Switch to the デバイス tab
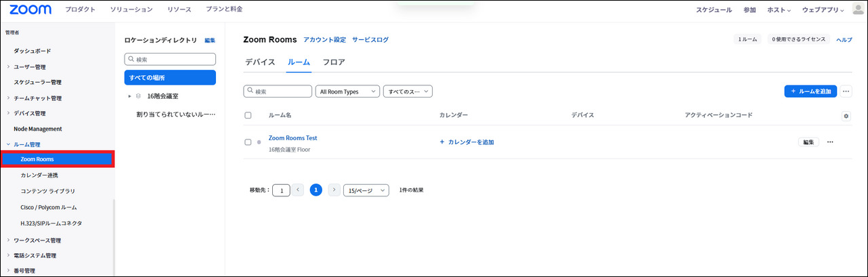This screenshot has width=868, height=277. [260, 62]
